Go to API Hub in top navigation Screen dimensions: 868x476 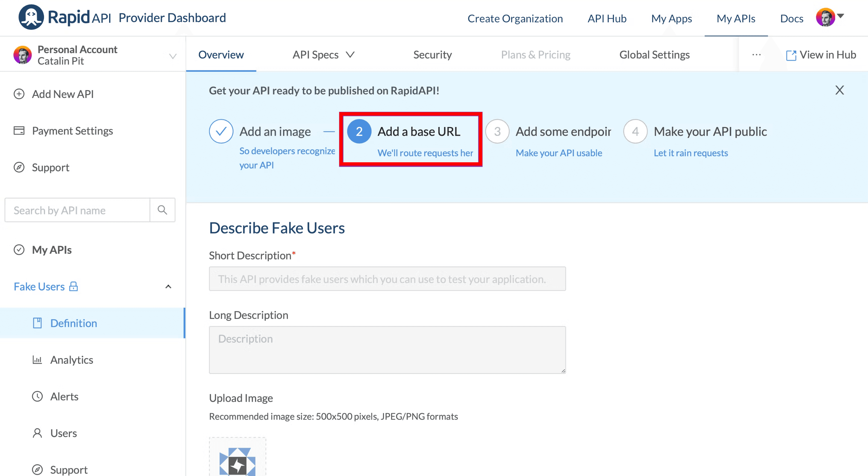coord(607,18)
